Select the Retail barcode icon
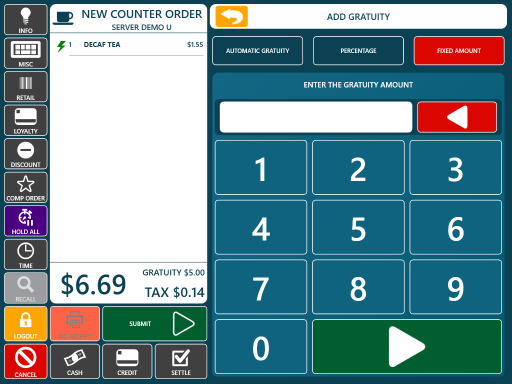Image resolution: width=512 pixels, height=384 pixels. pyautogui.click(x=26, y=87)
